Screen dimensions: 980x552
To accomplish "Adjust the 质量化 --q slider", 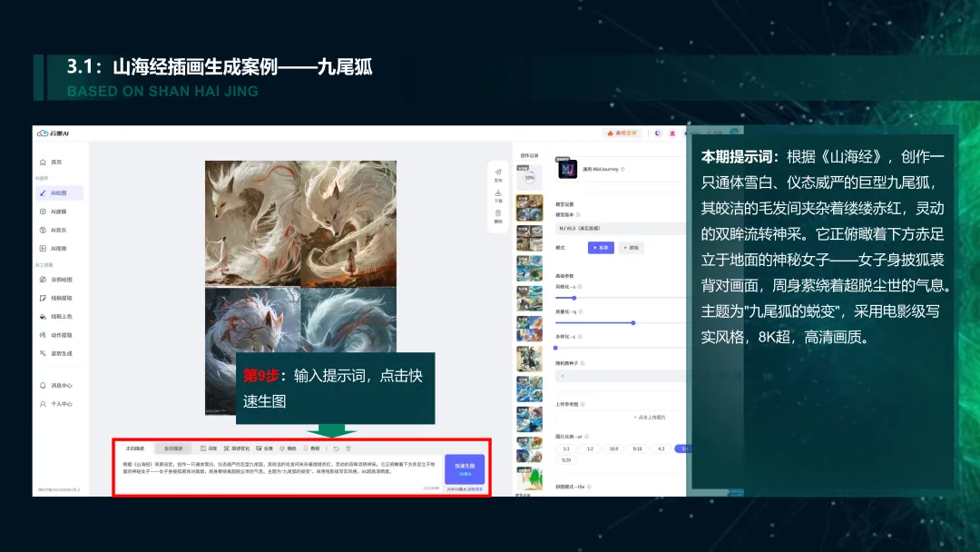I will [x=633, y=323].
